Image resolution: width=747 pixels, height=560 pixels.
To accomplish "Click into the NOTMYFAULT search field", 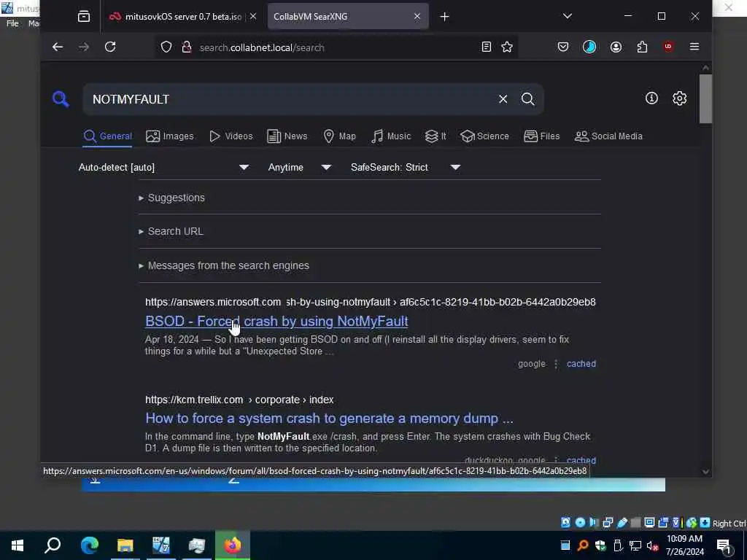I will tap(290, 99).
